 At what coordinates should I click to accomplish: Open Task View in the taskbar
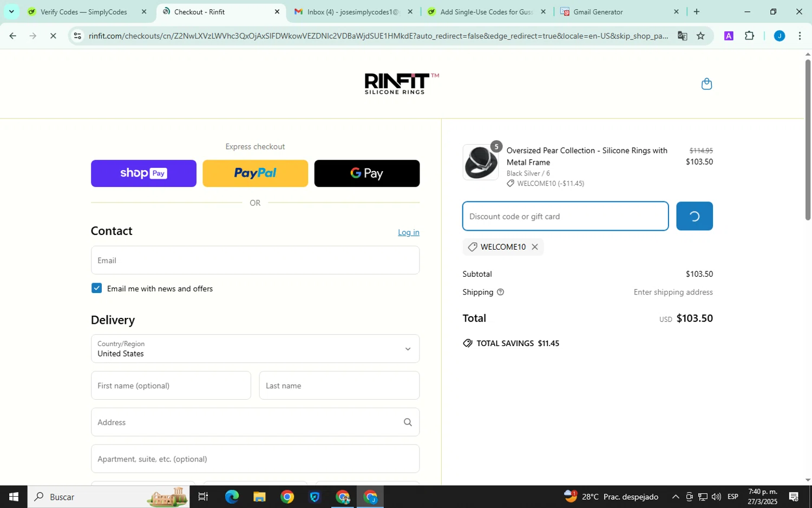203,497
